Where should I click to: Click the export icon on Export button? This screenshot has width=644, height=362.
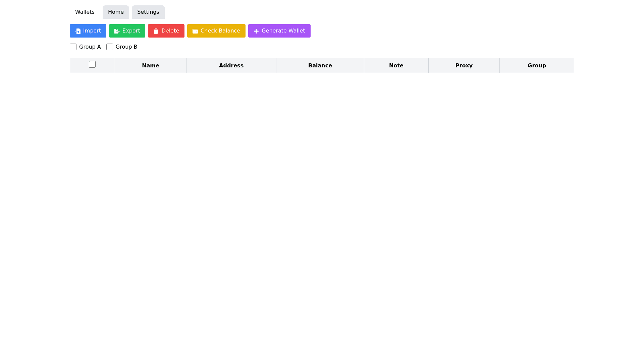coord(117,31)
